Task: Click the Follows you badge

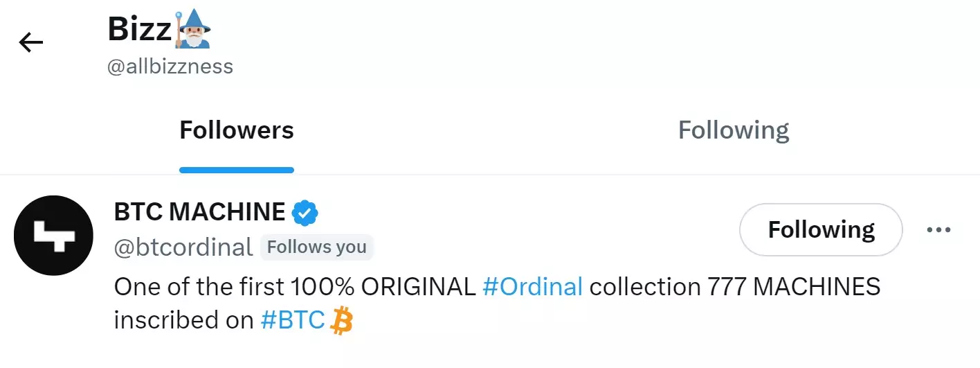Action: [316, 247]
